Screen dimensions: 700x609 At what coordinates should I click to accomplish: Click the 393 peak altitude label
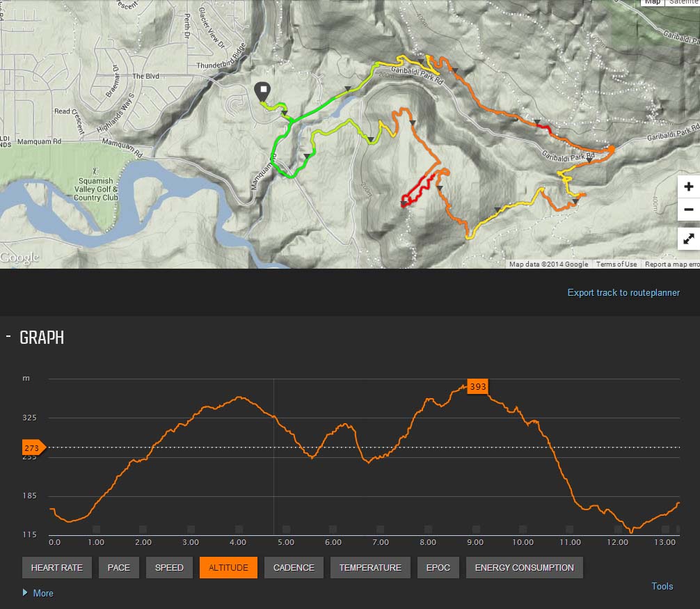click(x=478, y=387)
